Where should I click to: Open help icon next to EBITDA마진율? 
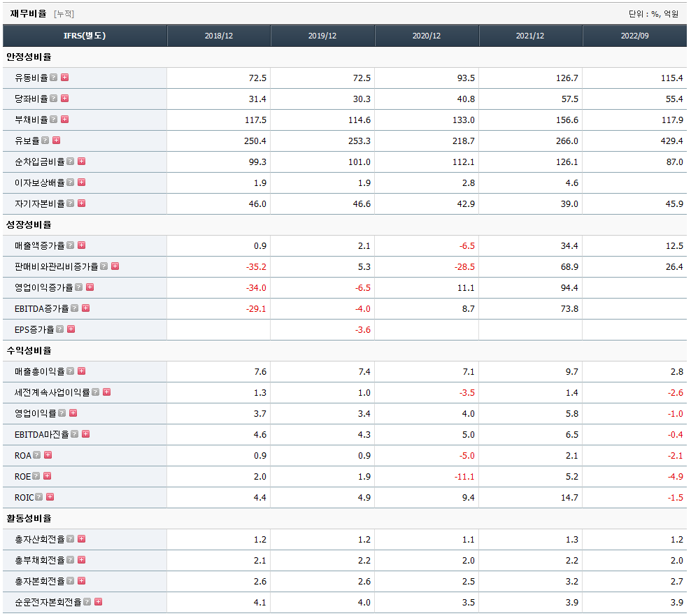pyautogui.click(x=75, y=434)
